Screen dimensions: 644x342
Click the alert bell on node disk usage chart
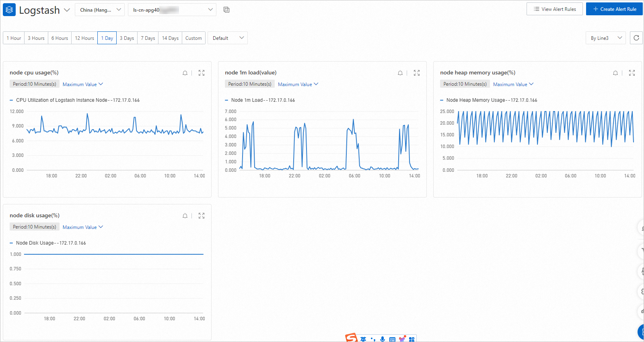(x=185, y=216)
